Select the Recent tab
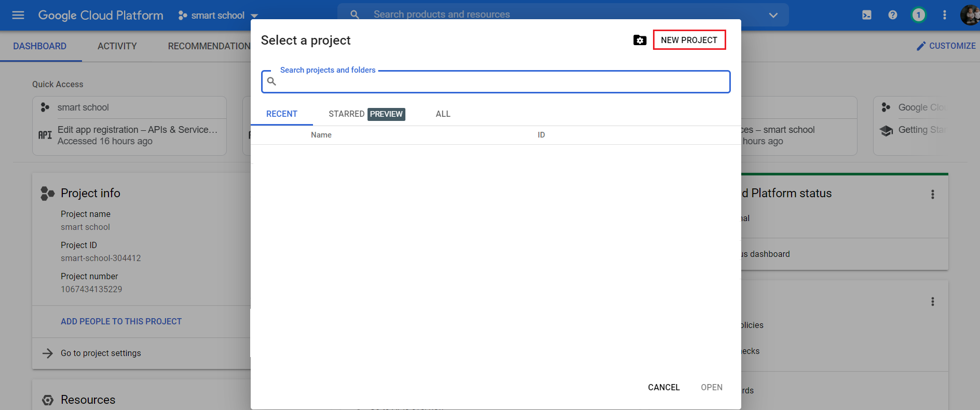Image resolution: width=980 pixels, height=410 pixels. pyautogui.click(x=281, y=114)
